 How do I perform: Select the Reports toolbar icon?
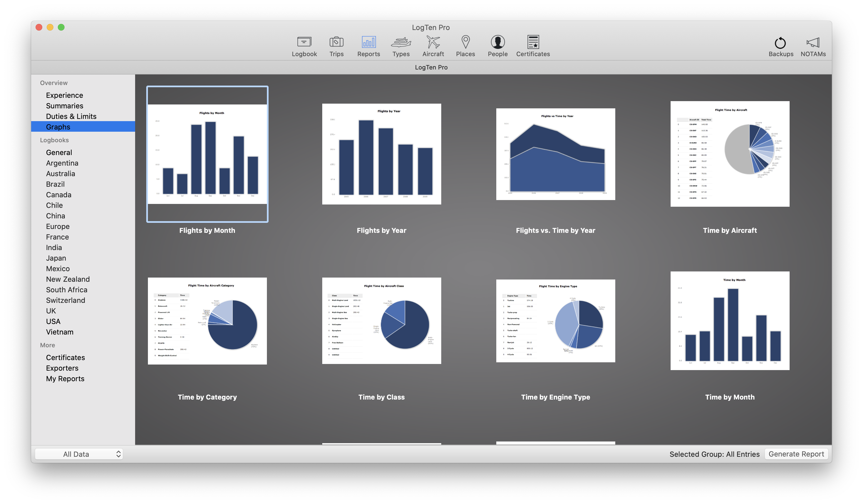coord(368,46)
